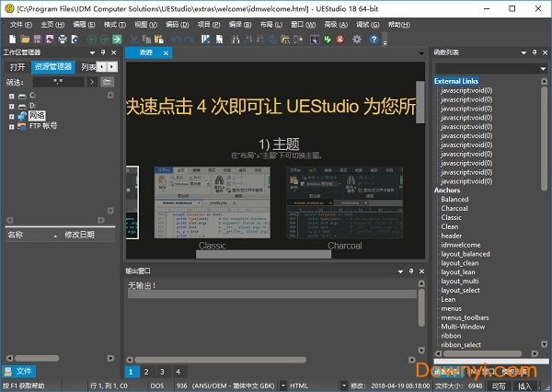
Task: Open the function list combo box
Action: [490, 68]
